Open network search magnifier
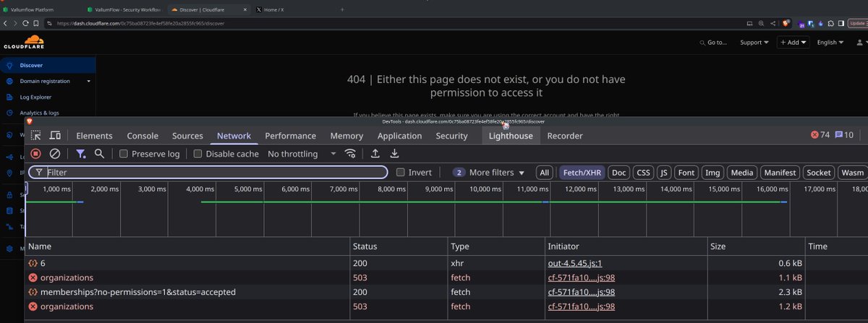The image size is (868, 323). tap(100, 154)
